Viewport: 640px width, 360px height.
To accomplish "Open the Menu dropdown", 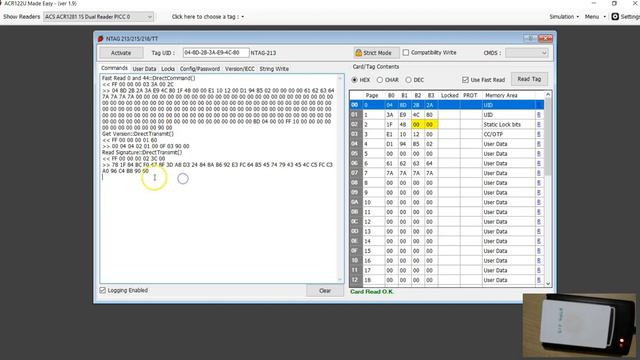I will [x=595, y=17].
